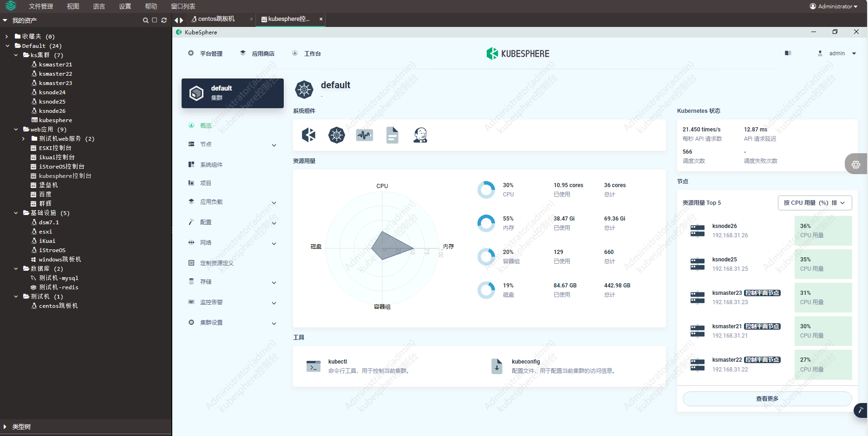Open the 文件管理 menu
This screenshot has width=868, height=436.
[x=41, y=7]
